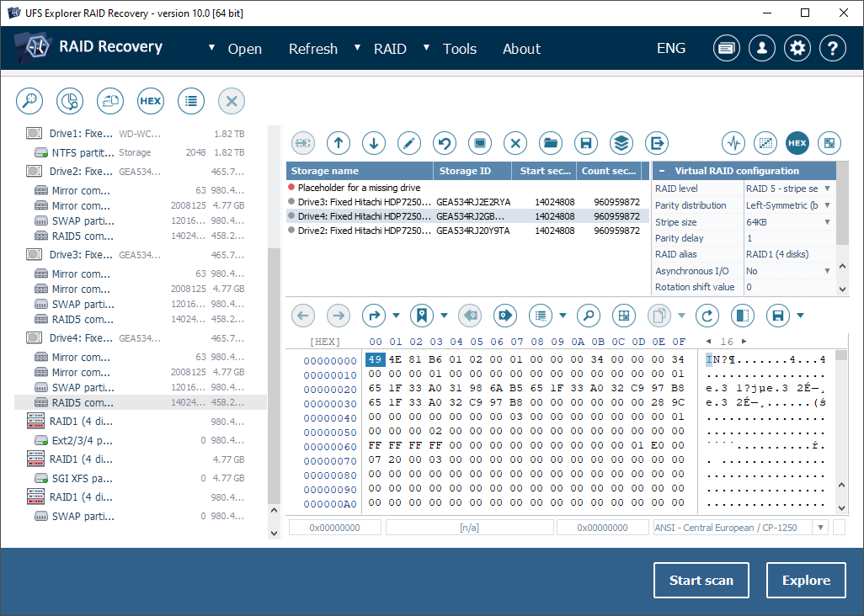The image size is (864, 616).
Task: Undo RAID configuration changes
Action: click(x=444, y=143)
